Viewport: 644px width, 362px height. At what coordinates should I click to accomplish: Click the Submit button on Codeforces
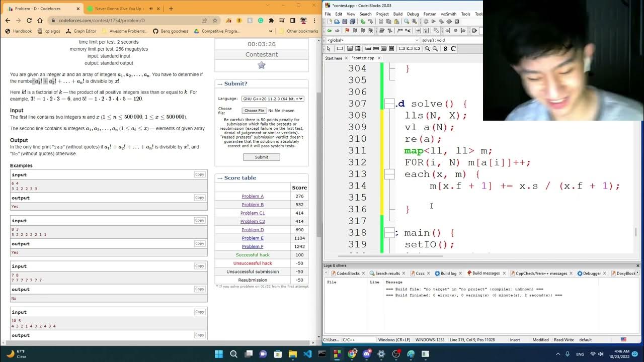point(262,157)
